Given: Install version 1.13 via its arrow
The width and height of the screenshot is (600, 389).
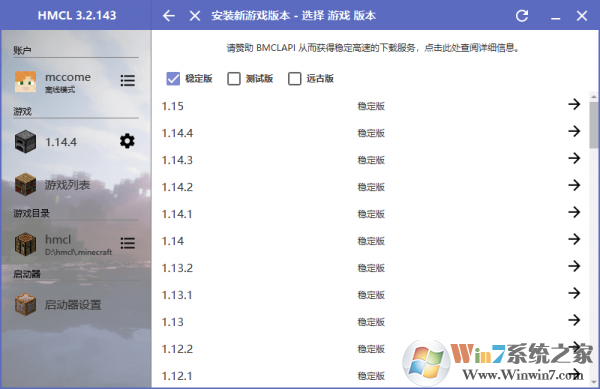Looking at the screenshot, I should tap(574, 320).
